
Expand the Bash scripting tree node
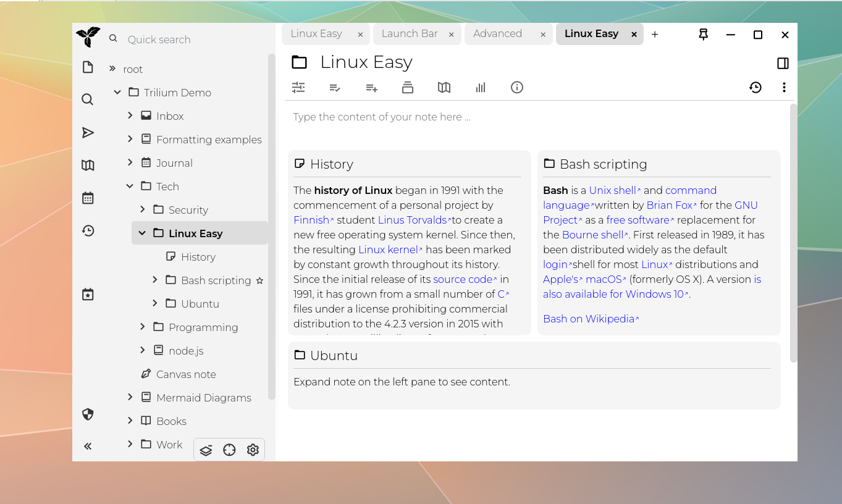point(155,280)
